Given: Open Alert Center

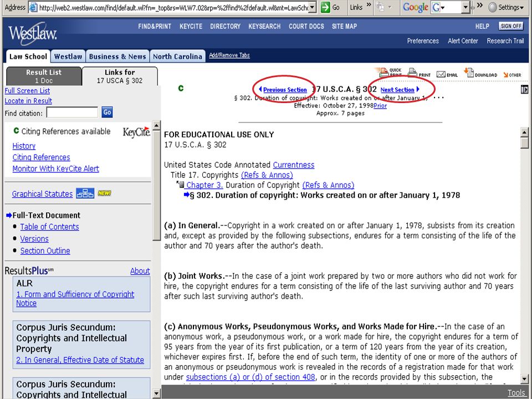Looking at the screenshot, I should pyautogui.click(x=463, y=41).
